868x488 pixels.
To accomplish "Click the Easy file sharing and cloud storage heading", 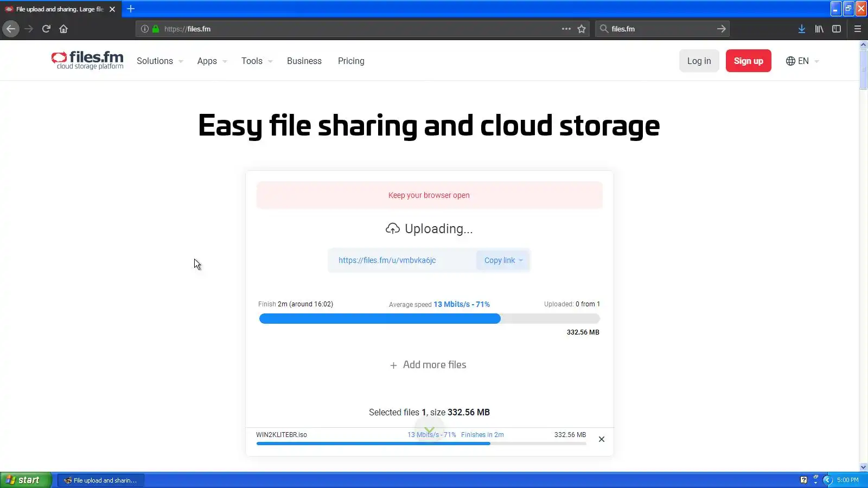I will click(429, 126).
